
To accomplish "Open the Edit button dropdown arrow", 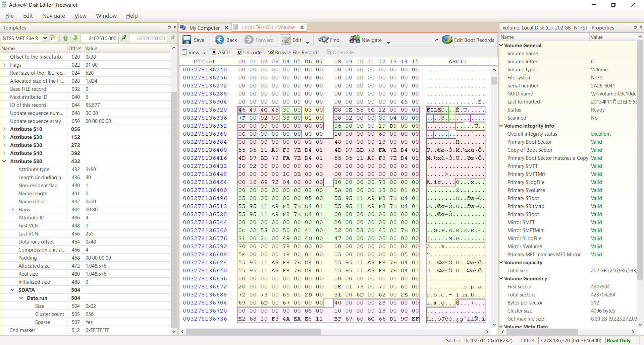I will (x=308, y=42).
